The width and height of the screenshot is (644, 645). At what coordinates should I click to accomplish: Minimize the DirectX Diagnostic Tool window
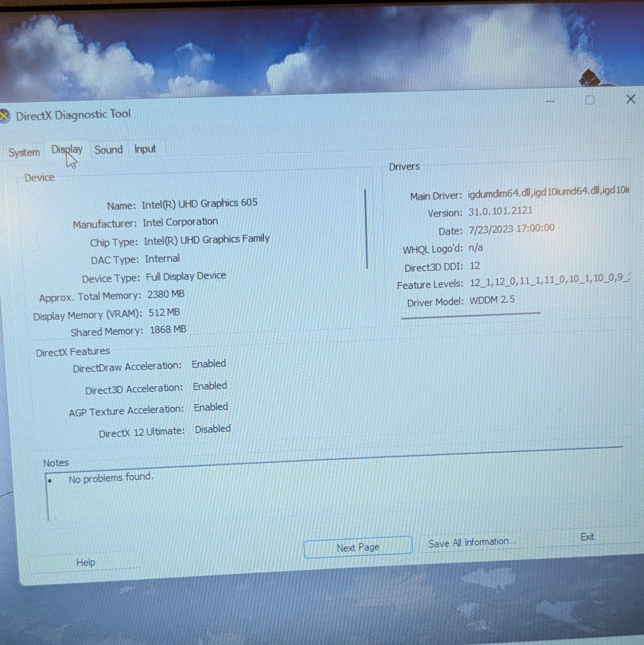pyautogui.click(x=550, y=101)
